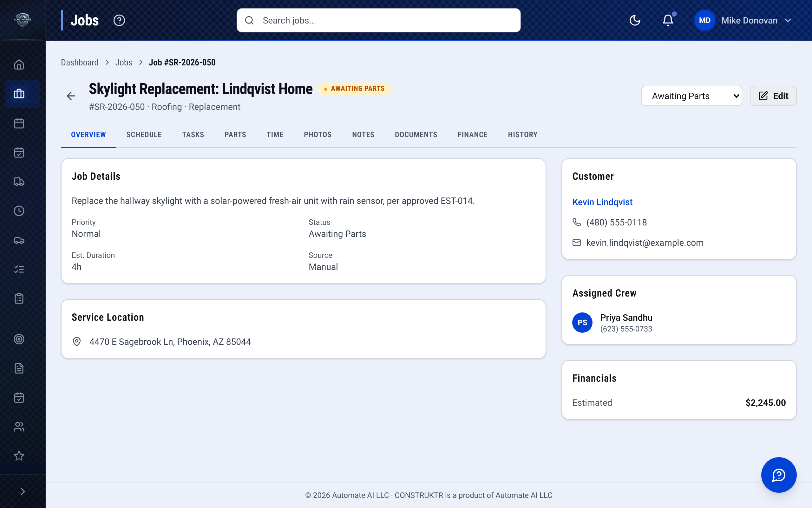The height and width of the screenshot is (508, 812).
Task: Open the delivery truck sidebar icon
Action: pos(19,182)
